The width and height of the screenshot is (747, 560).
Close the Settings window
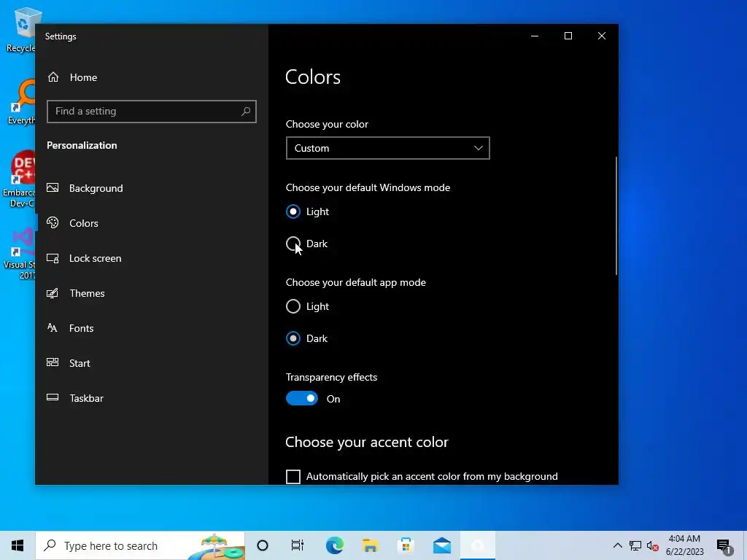(602, 36)
